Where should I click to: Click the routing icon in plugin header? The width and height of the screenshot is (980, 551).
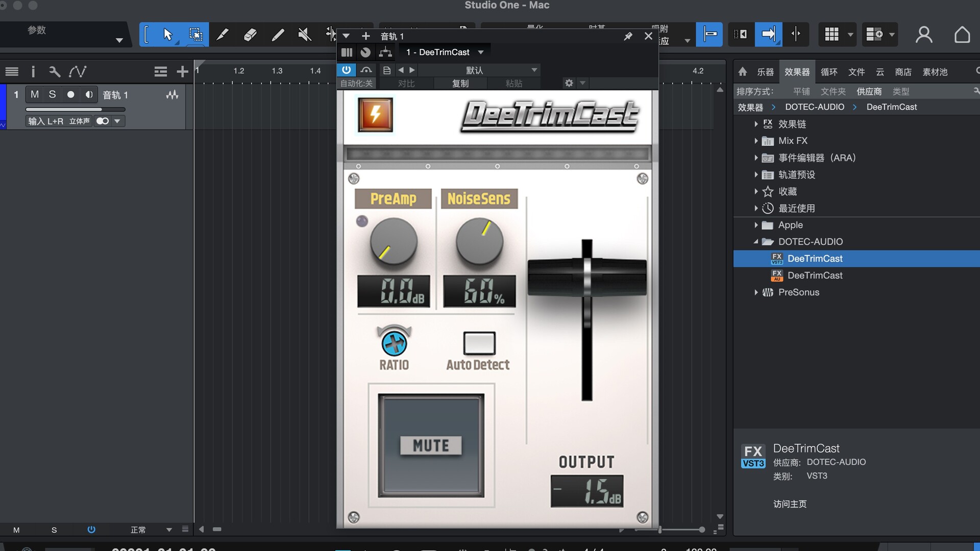click(385, 52)
